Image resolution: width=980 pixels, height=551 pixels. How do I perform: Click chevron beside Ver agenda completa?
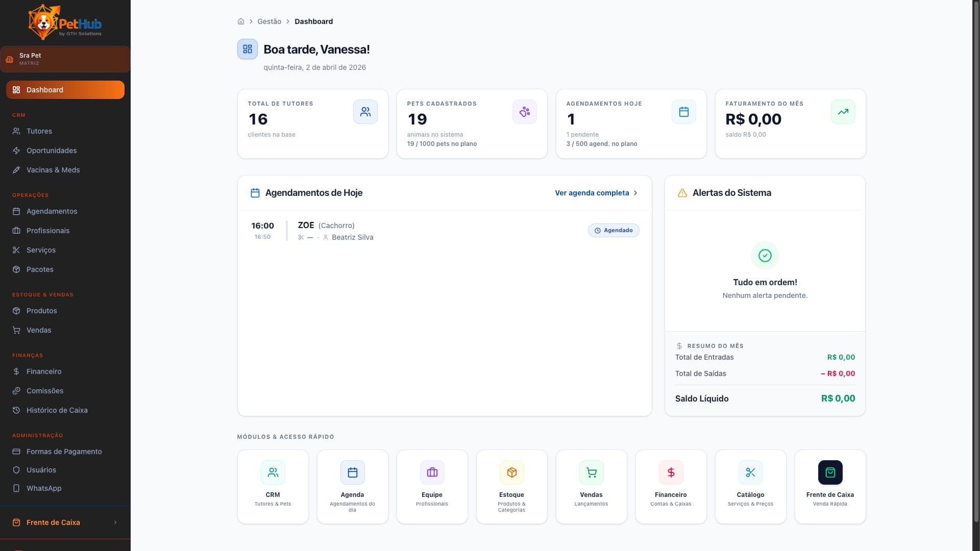[x=635, y=193]
